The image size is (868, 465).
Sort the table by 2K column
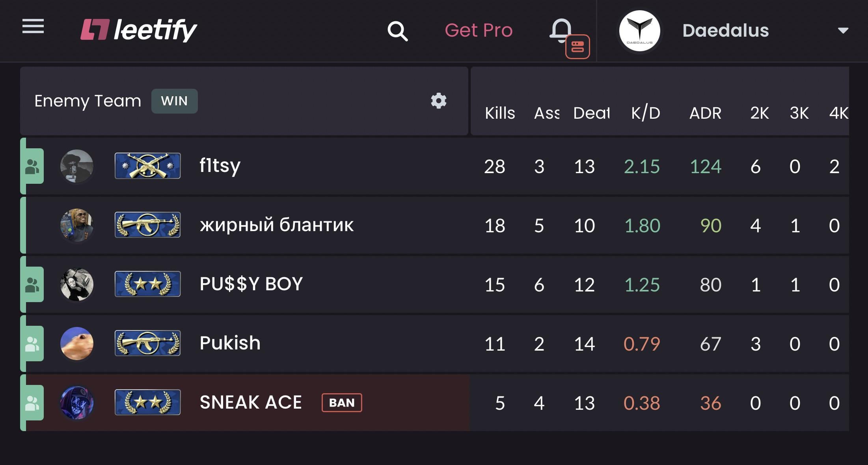click(759, 113)
